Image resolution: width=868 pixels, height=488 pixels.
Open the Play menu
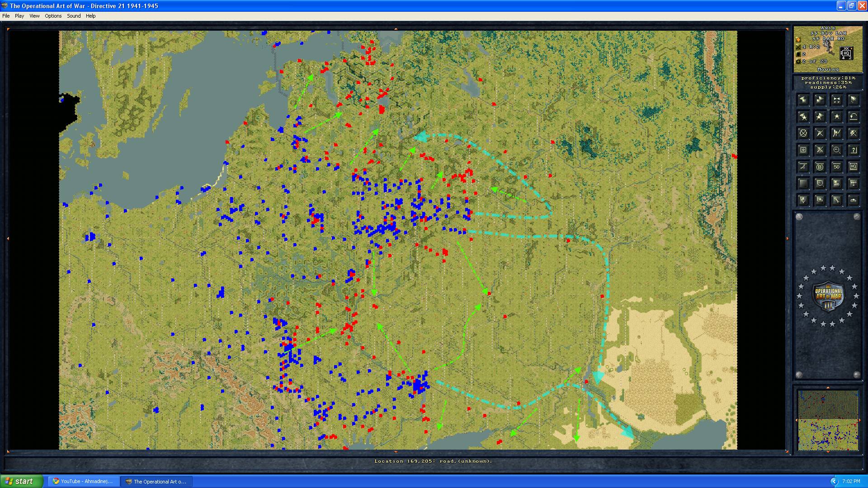pyautogui.click(x=19, y=16)
